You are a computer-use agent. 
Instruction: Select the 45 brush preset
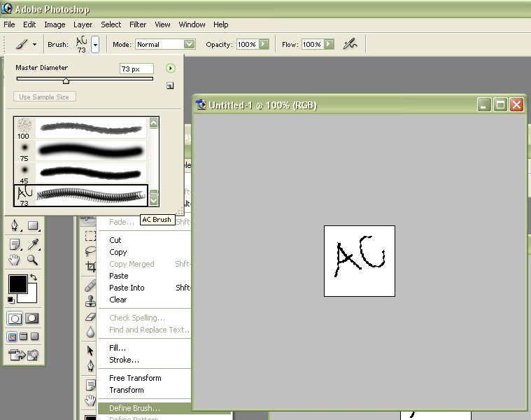[80, 173]
